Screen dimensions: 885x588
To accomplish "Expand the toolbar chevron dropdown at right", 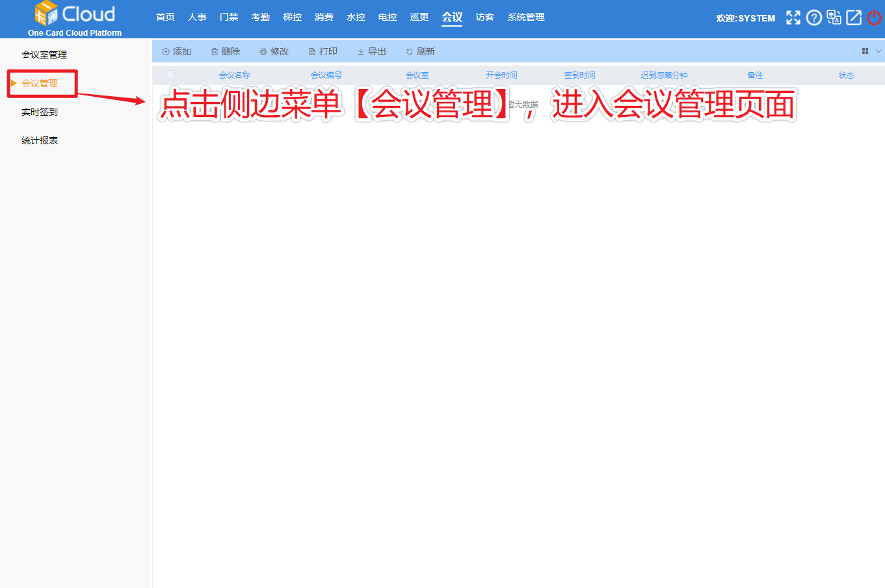I will (x=878, y=51).
